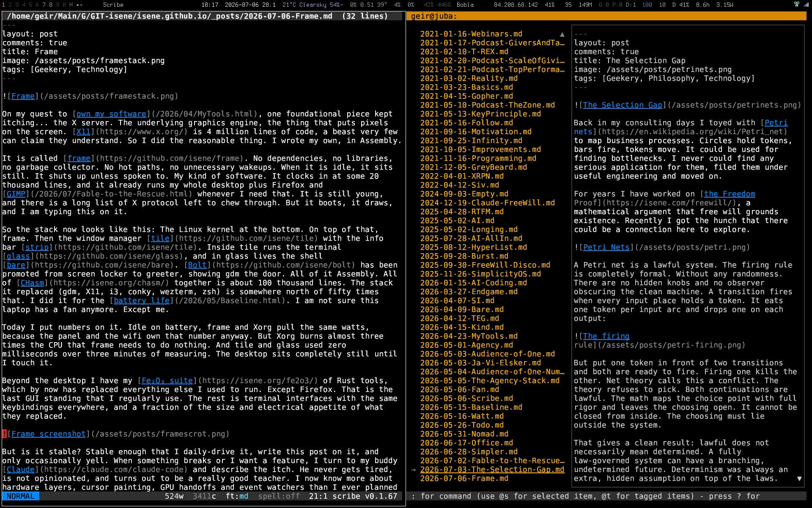Click the 'Bolt' link in editor
This screenshot has width=812, height=508.
pos(197,265)
